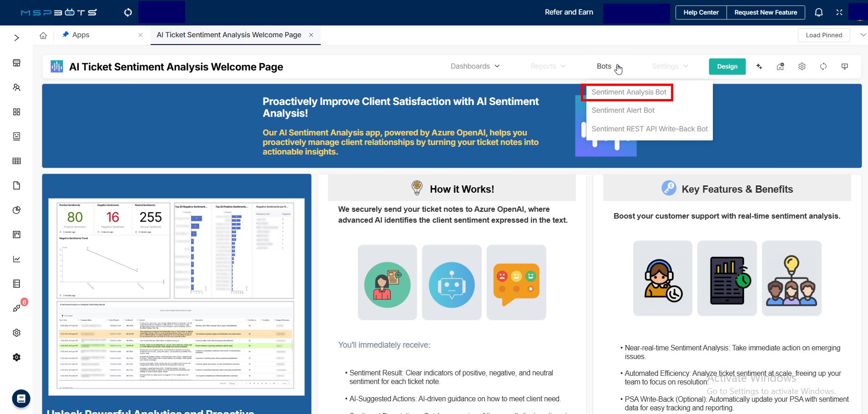Select Sentiment Analysis Bot menu item
868x414 pixels.
[629, 92]
